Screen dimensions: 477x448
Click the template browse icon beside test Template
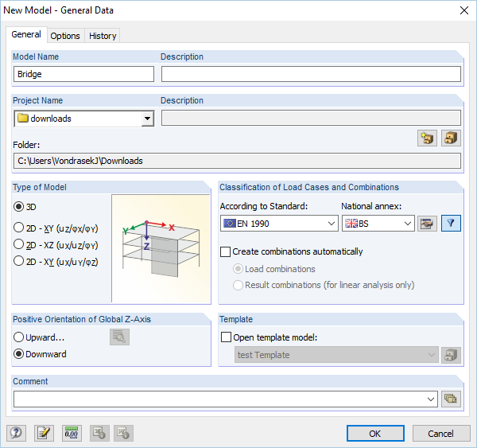[451, 355]
